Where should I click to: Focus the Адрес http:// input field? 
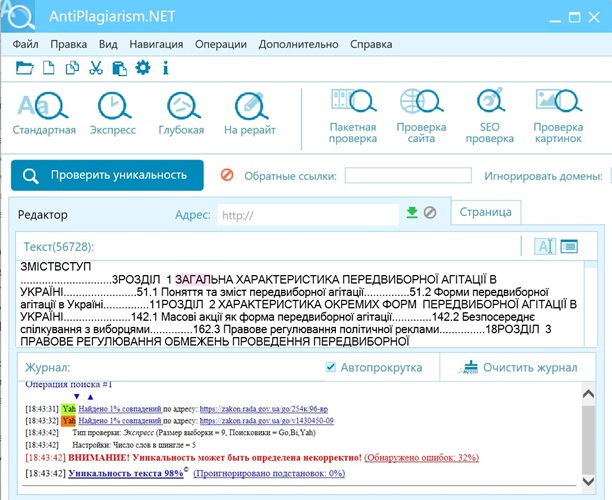[308, 215]
